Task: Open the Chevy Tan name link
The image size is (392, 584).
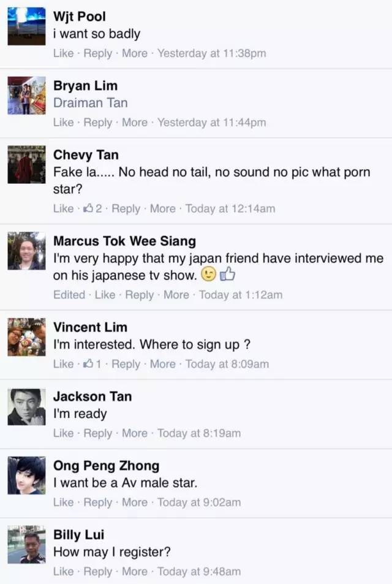Action: 86,154
